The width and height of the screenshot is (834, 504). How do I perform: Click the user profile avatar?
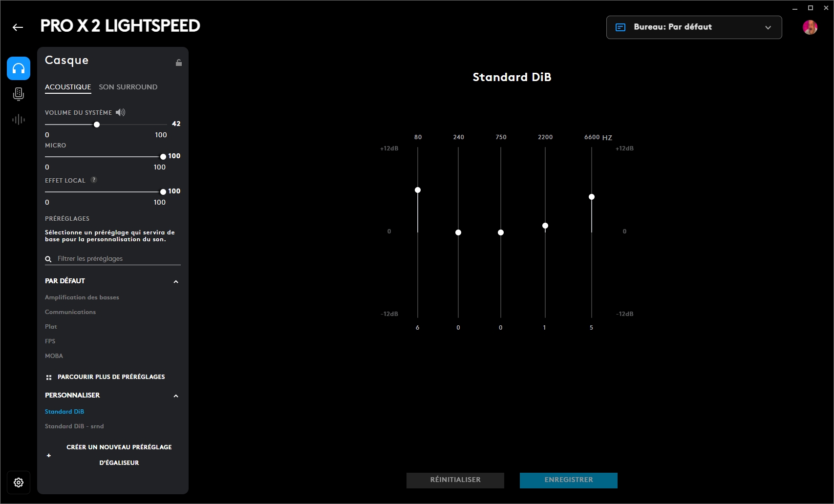[x=810, y=27]
